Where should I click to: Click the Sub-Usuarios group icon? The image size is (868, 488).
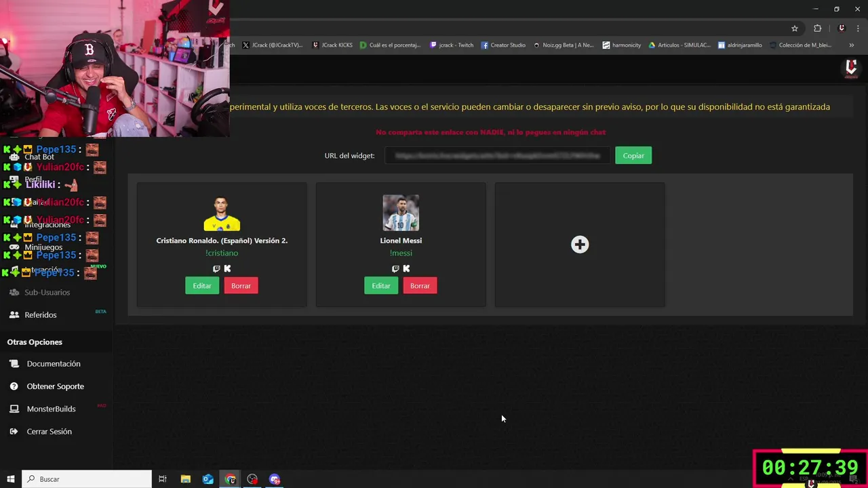coord(14,292)
